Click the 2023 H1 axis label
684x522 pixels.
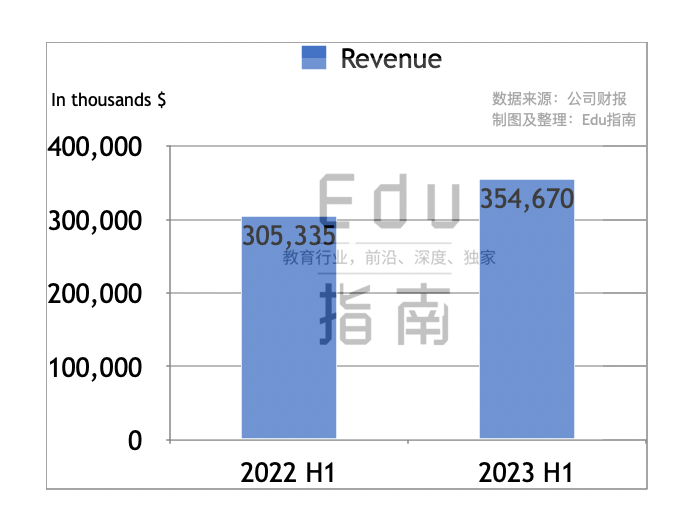tap(525, 473)
